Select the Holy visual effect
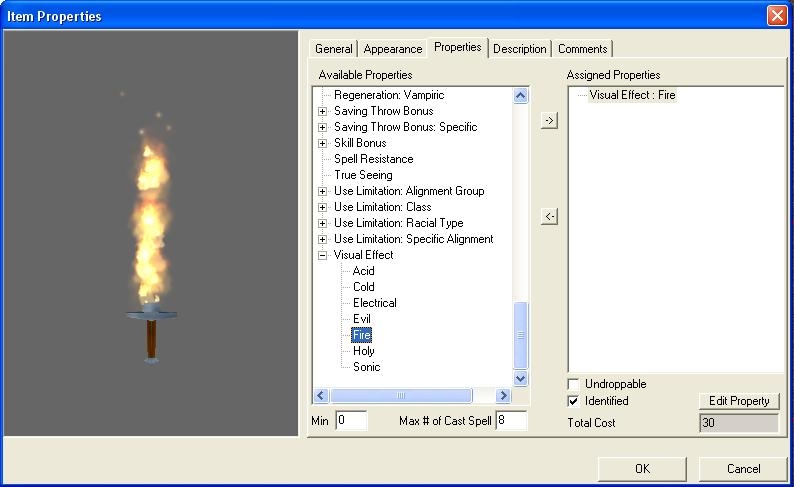794x487 pixels. click(364, 351)
